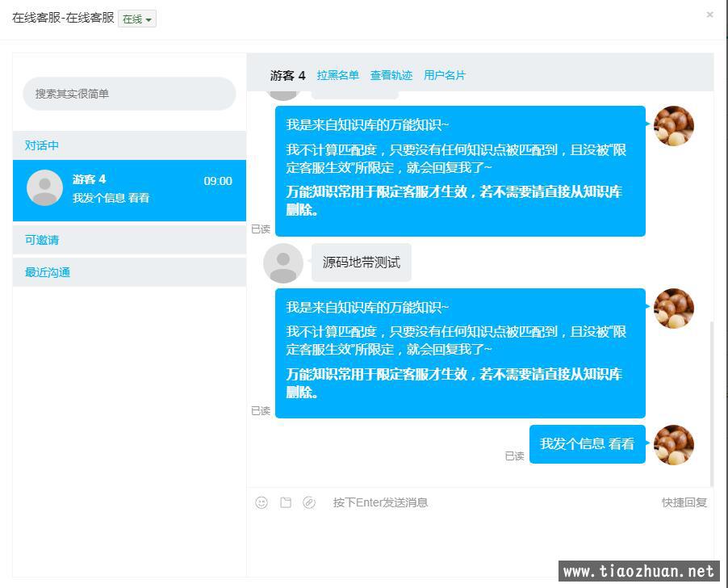The height and width of the screenshot is (588, 728).
Task: Open the 用户名片 link
Action: 445,75
